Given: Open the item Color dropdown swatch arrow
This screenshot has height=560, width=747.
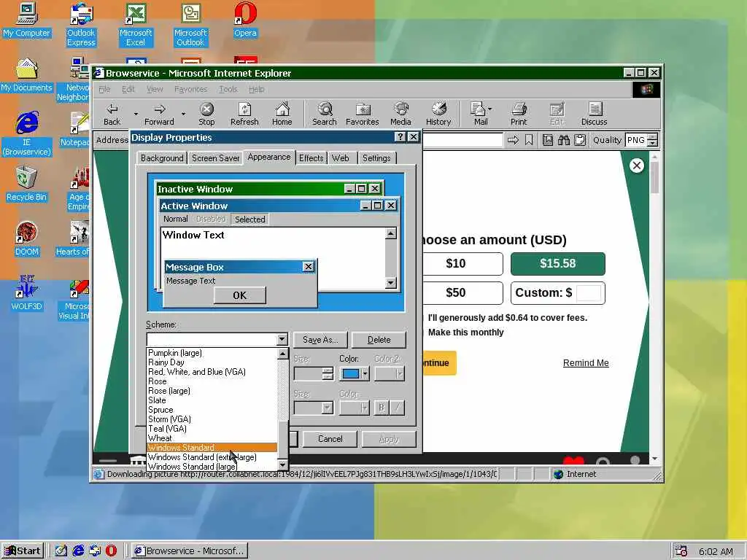Looking at the screenshot, I should pyautogui.click(x=365, y=374).
